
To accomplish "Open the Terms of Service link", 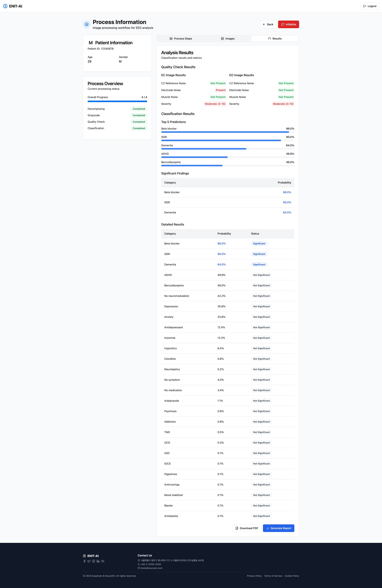I will 273,576.
